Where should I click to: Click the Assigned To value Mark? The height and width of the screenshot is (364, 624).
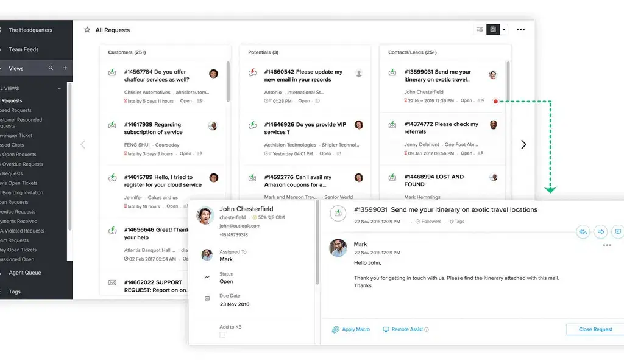point(226,259)
